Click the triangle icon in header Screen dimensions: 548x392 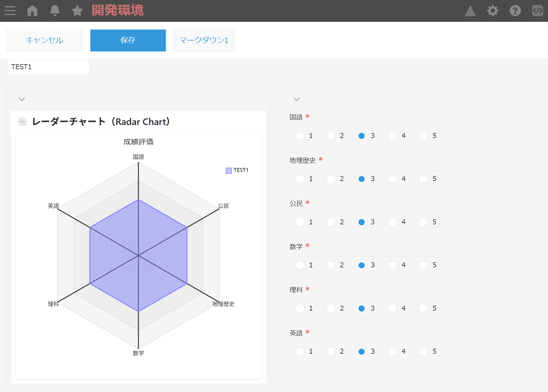click(x=470, y=11)
